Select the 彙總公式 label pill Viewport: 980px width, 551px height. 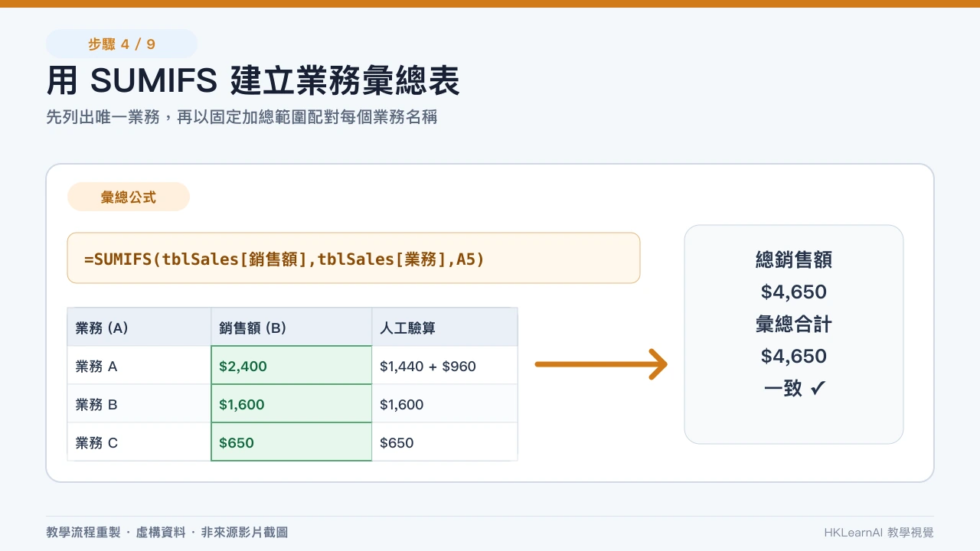(129, 197)
